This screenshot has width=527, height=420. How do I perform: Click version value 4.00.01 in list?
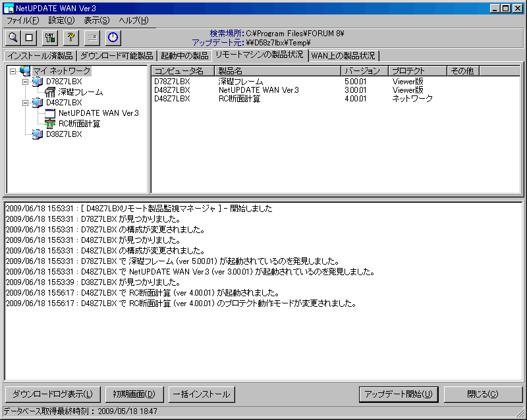click(x=355, y=99)
